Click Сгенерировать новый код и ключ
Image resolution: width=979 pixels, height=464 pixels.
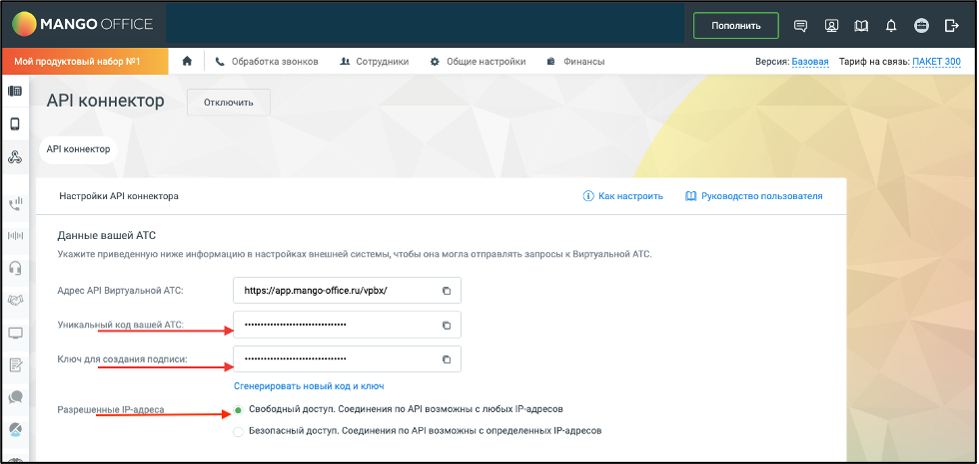coord(308,386)
